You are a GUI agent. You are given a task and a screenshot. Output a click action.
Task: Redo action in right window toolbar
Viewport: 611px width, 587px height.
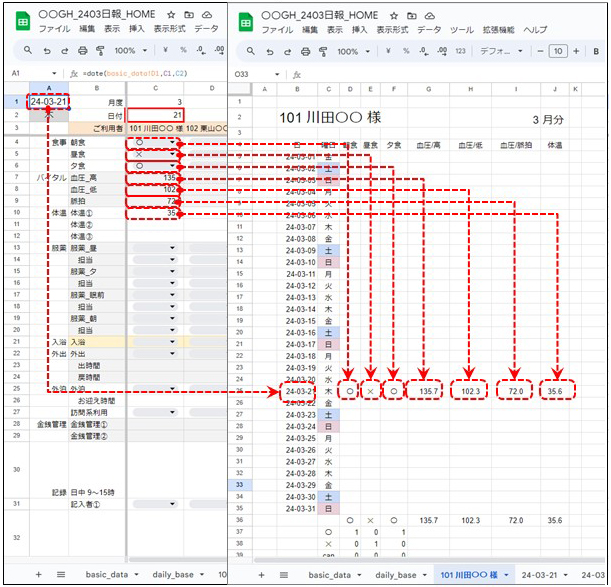[287, 51]
